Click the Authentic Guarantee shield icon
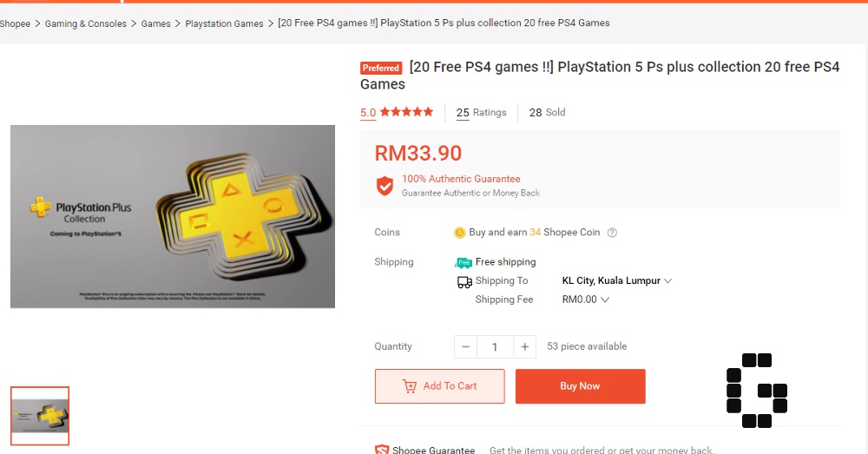 (385, 186)
